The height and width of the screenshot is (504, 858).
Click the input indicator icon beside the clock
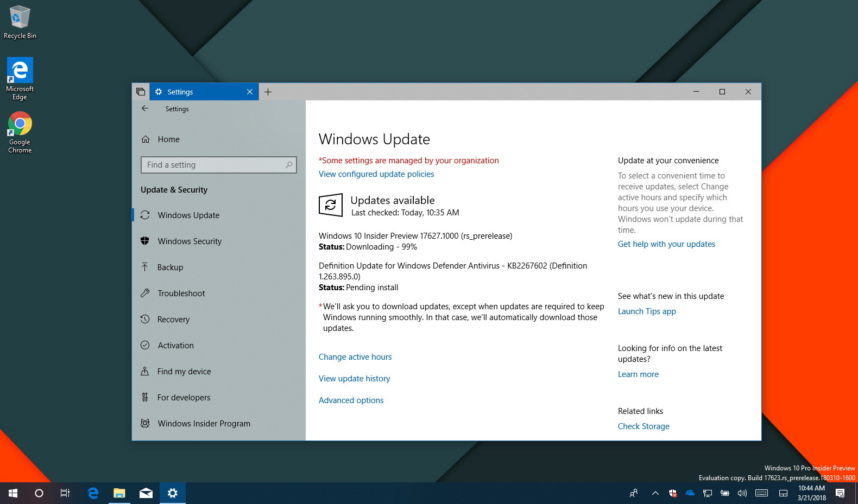[x=783, y=493]
